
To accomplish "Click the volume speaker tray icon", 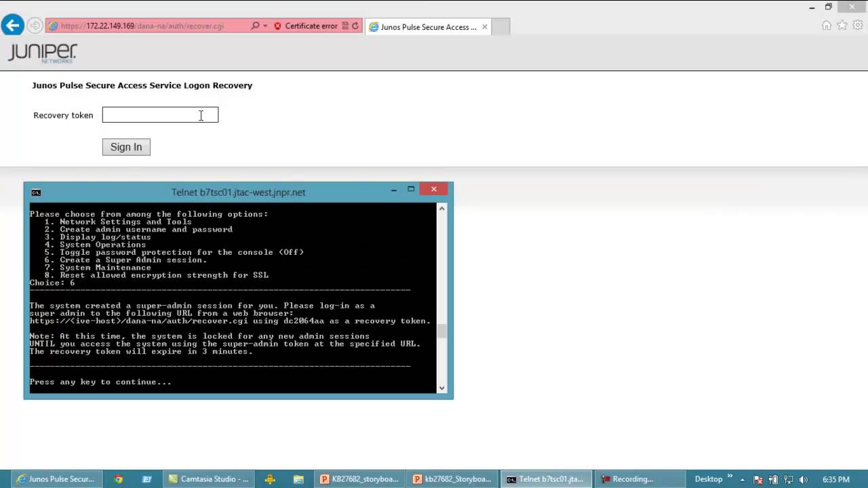I will [x=804, y=480].
